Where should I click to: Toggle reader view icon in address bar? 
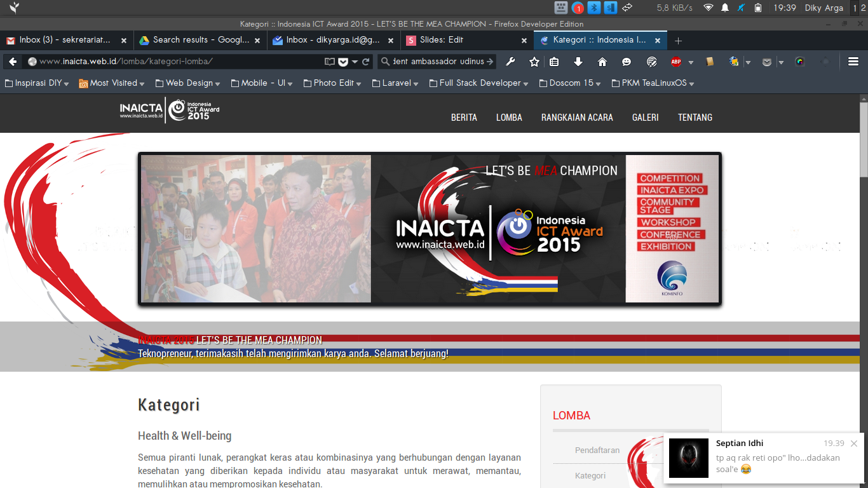click(x=329, y=62)
